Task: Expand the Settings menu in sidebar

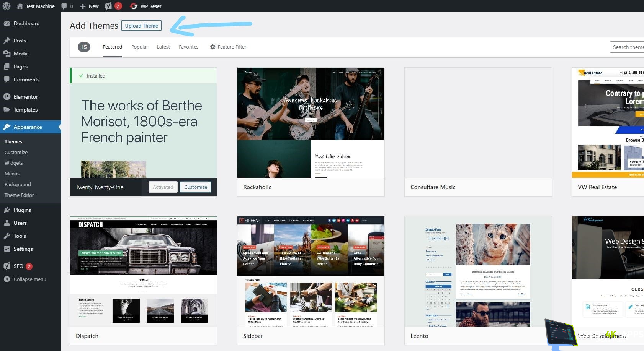Action: coord(23,249)
